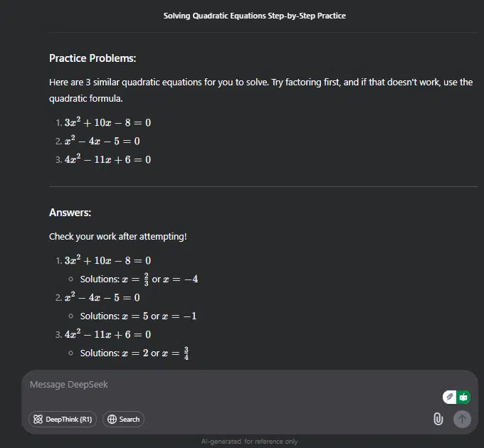Open the chat title Solving Quadratic Equations
This screenshot has width=484, height=448.
click(x=254, y=16)
